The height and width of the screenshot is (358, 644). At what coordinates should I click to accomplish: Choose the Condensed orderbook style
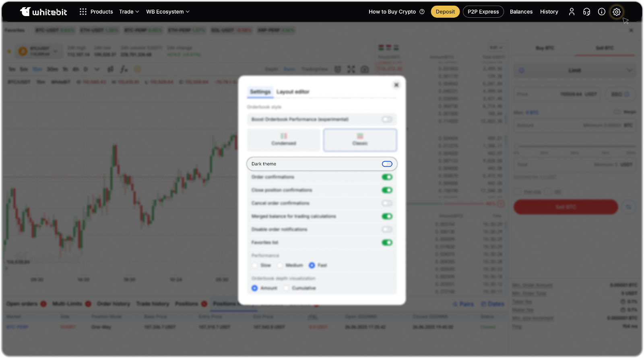pyautogui.click(x=284, y=140)
